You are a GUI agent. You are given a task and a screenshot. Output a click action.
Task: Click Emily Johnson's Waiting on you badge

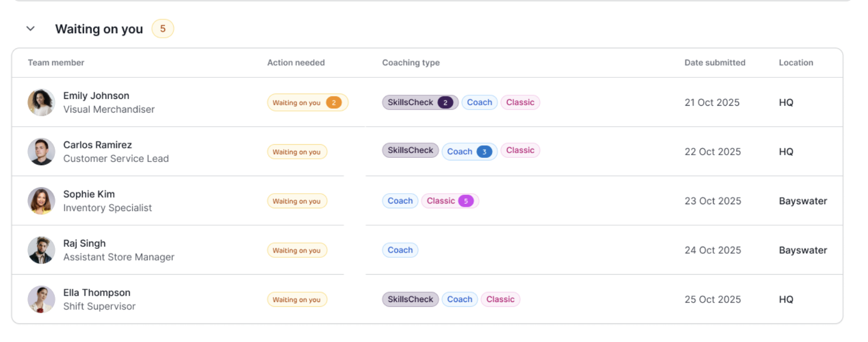pos(307,103)
